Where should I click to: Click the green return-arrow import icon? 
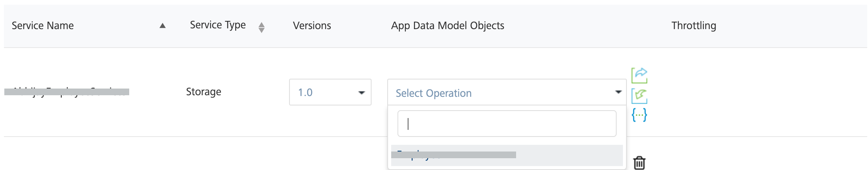pyautogui.click(x=639, y=96)
